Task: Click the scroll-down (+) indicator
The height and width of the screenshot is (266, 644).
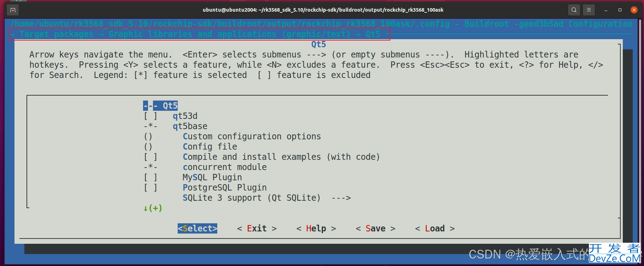Action: [153, 208]
